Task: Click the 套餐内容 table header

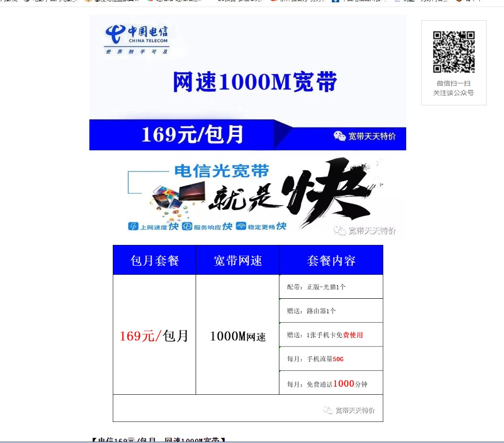Action: 331,260
